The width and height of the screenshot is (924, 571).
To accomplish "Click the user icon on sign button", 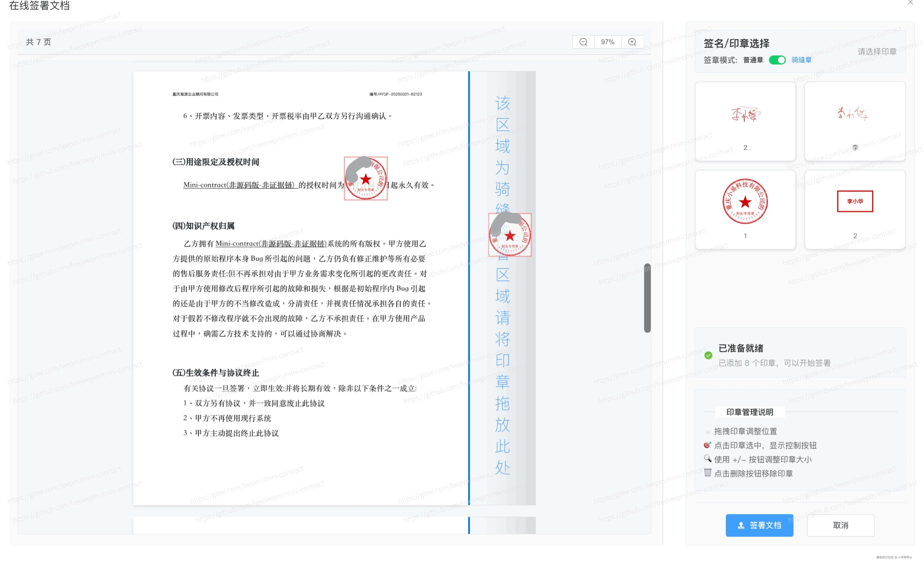I will (741, 525).
